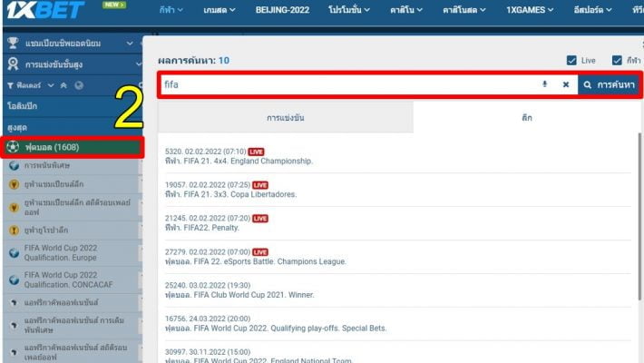Click the LIVE badge on event 21245

point(260,219)
